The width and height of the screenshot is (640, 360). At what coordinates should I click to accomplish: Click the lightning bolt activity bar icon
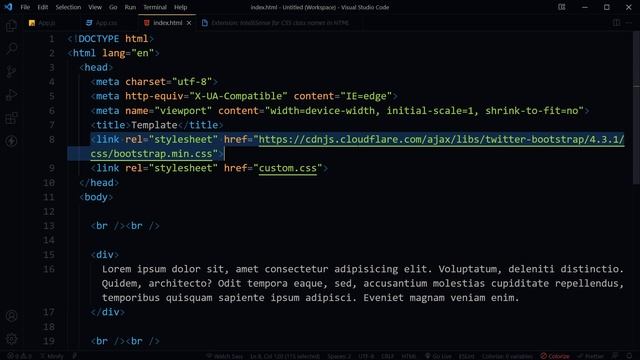[x=11, y=141]
